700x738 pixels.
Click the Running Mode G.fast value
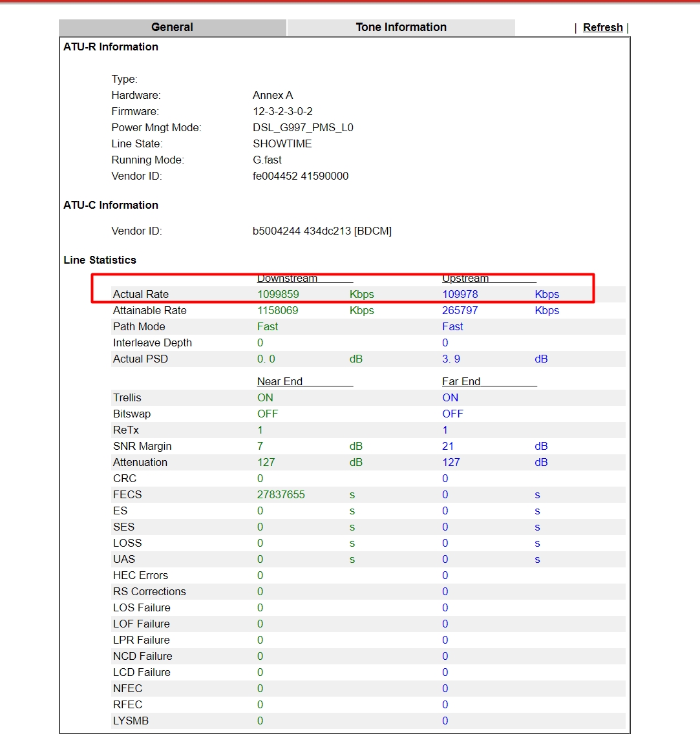pyautogui.click(x=267, y=160)
